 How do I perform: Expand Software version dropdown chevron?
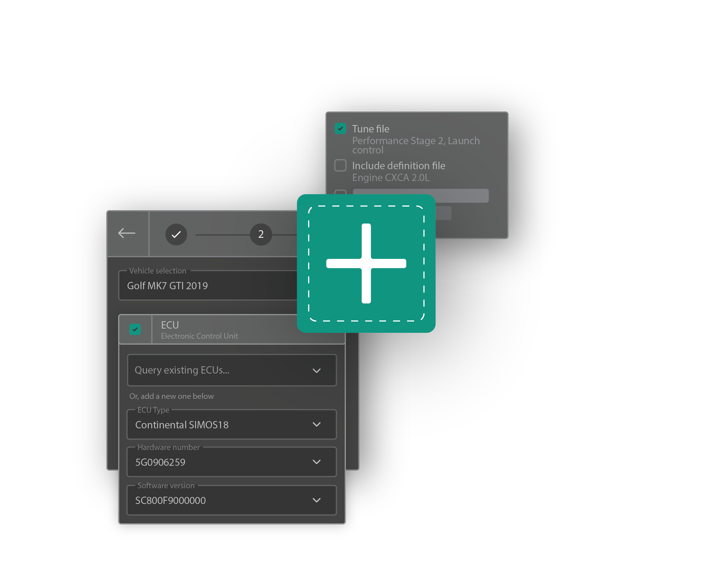click(x=317, y=500)
